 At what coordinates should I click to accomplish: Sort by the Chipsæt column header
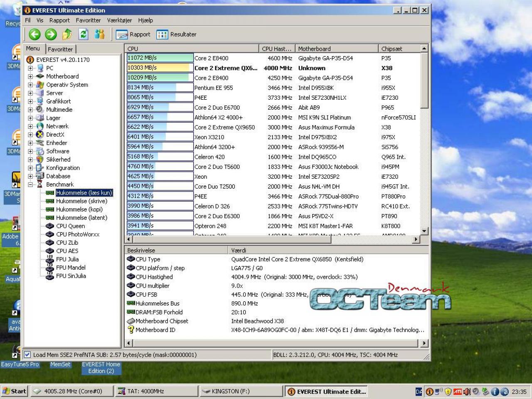[x=399, y=49]
